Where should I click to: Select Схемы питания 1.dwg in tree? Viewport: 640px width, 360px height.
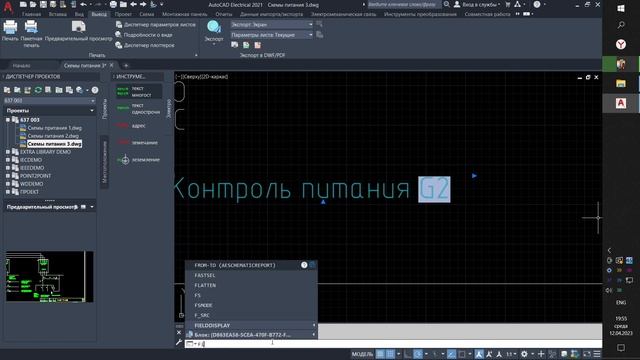click(54, 128)
